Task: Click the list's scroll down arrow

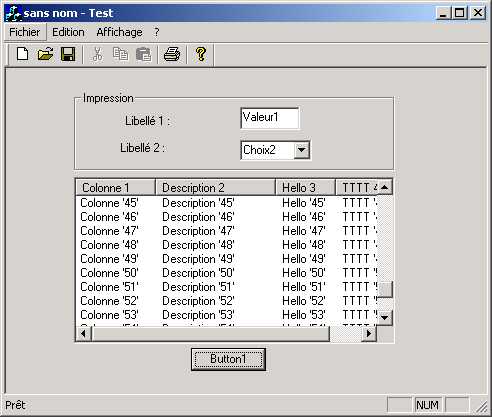Action: [x=385, y=317]
